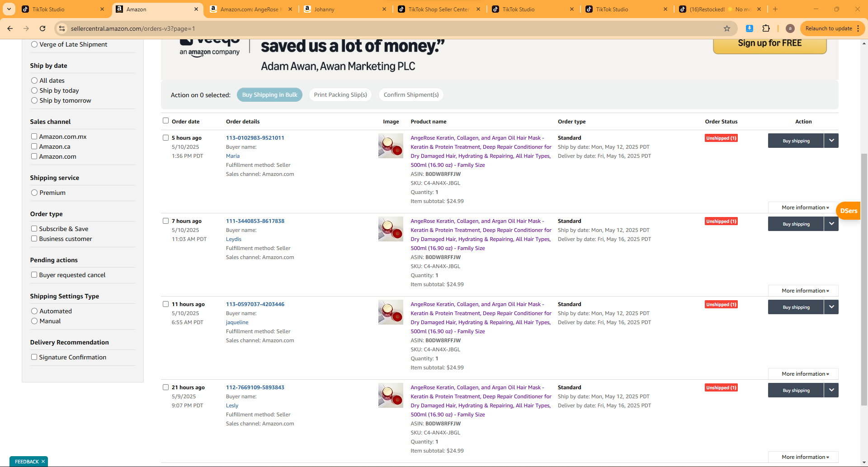The width and height of the screenshot is (868, 467).
Task: Expand Buy shipping dropdown for Lesly's order
Action: (x=831, y=390)
